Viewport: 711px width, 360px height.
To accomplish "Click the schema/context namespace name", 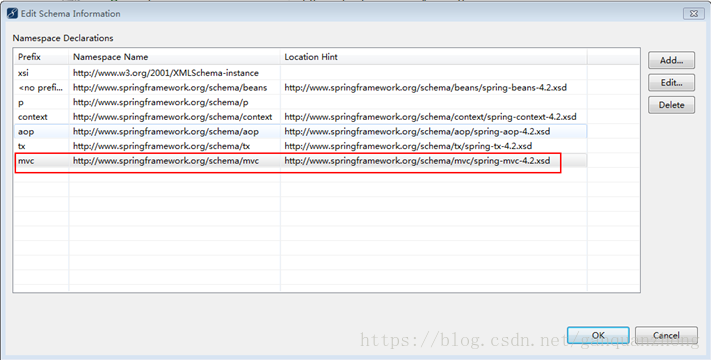I will click(x=172, y=117).
